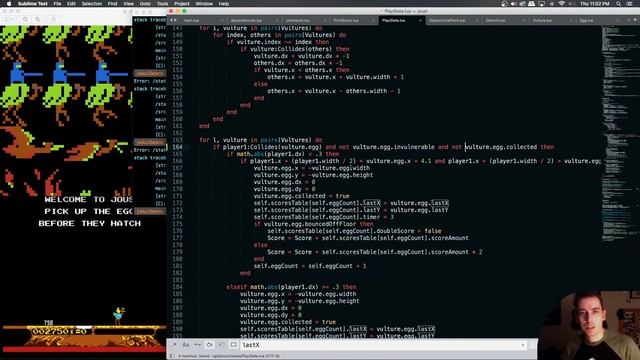This screenshot has width=640, height=360.
Task: Click the AirPlay display icon in menu bar
Action: coord(542,4)
